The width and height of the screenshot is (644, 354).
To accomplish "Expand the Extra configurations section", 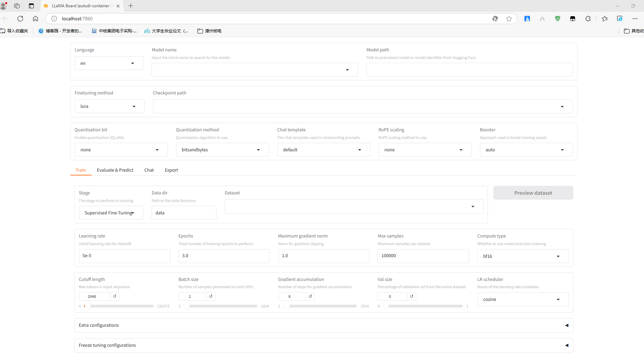I will pyautogui.click(x=324, y=325).
